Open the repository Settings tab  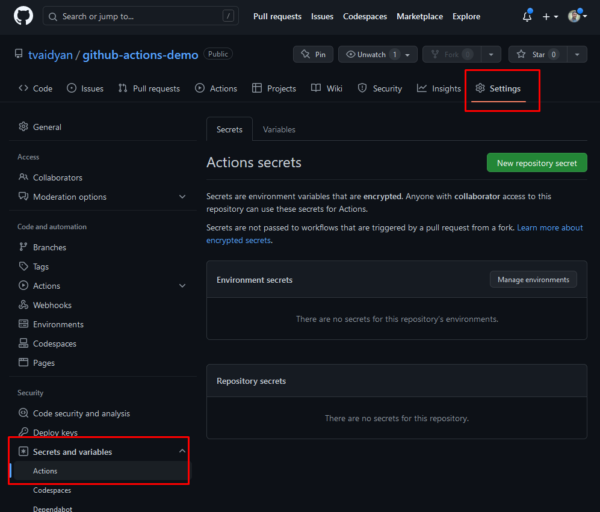click(498, 88)
